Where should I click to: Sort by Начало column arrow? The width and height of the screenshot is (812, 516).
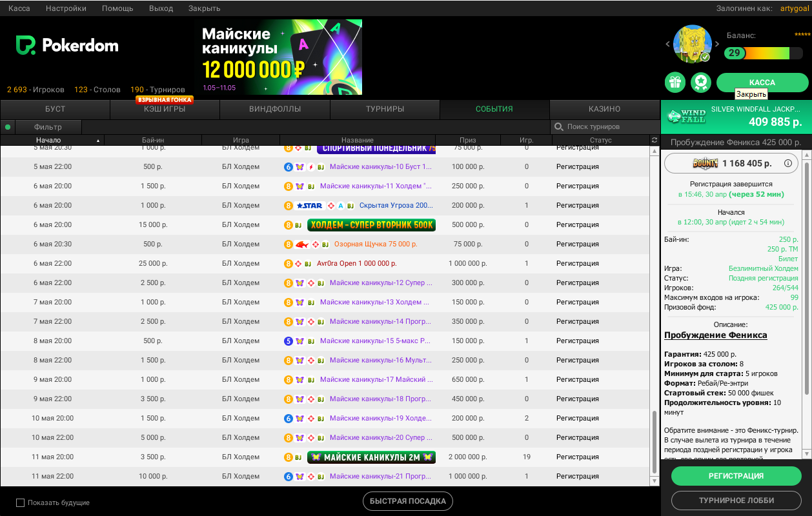point(98,140)
